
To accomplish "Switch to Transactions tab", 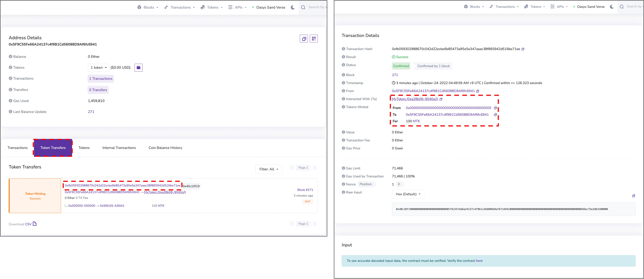I will point(18,148).
